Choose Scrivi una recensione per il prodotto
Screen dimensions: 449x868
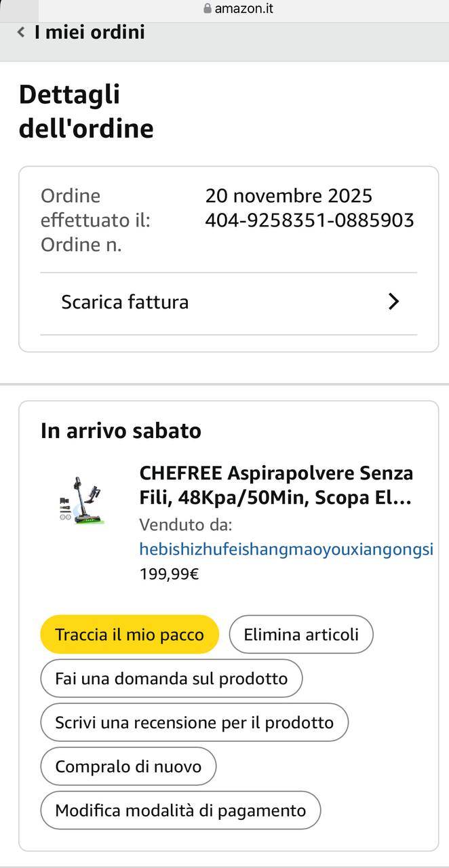[x=194, y=722]
